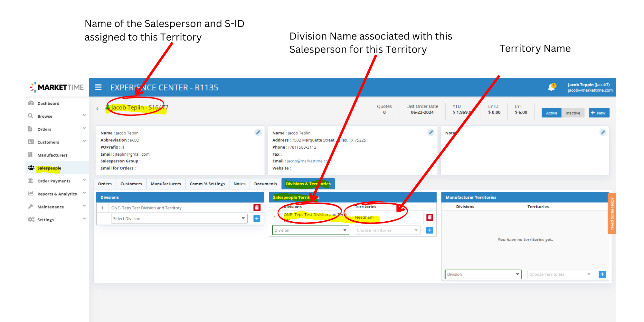Click the Customers card icon

tap(31, 142)
